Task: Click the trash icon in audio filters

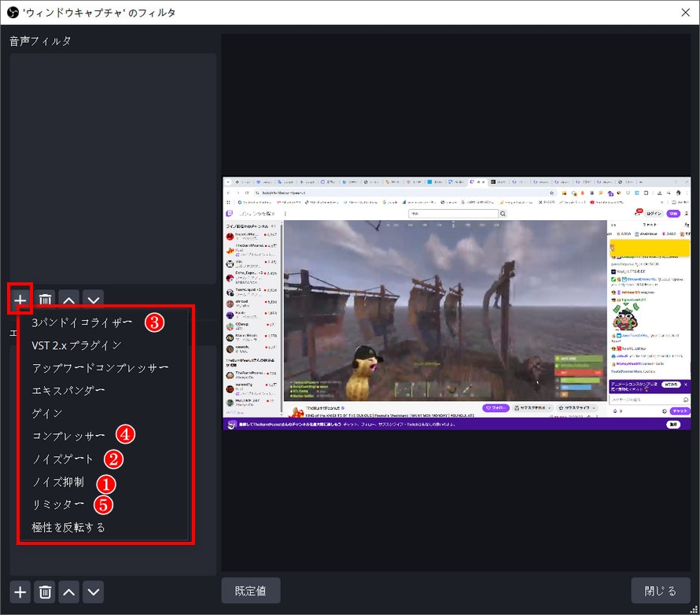Action: pyautogui.click(x=46, y=299)
